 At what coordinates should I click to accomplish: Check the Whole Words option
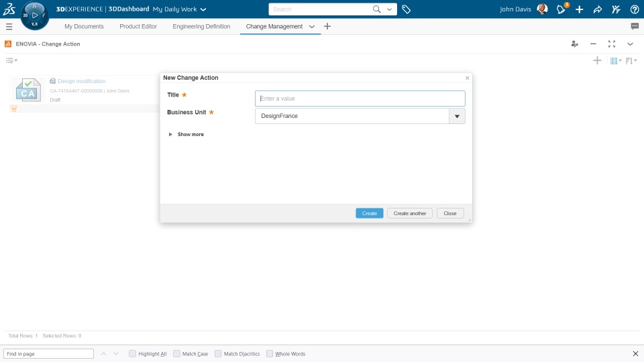click(270, 353)
